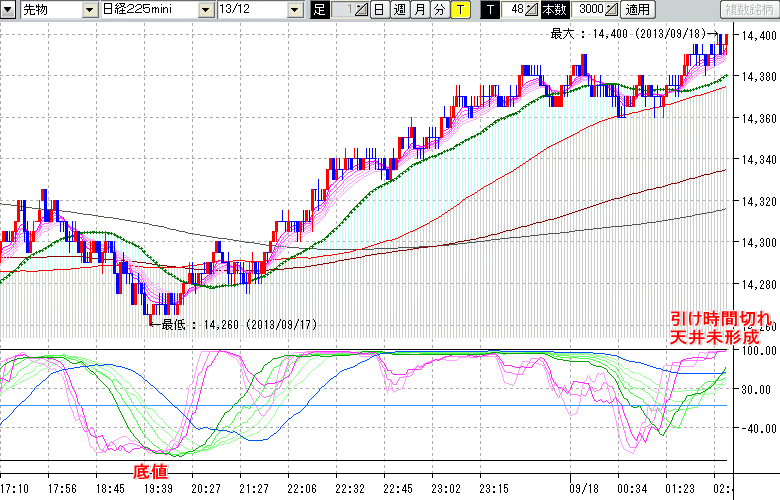Viewport: 780px width, 500px height.
Task: Click the spinner beside the 足 interval field
Action: tap(361, 10)
